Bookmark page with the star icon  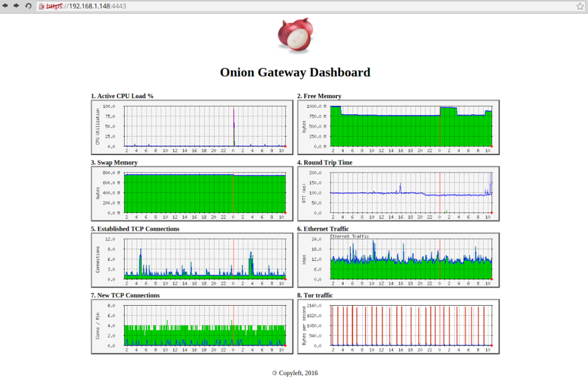tap(580, 6)
